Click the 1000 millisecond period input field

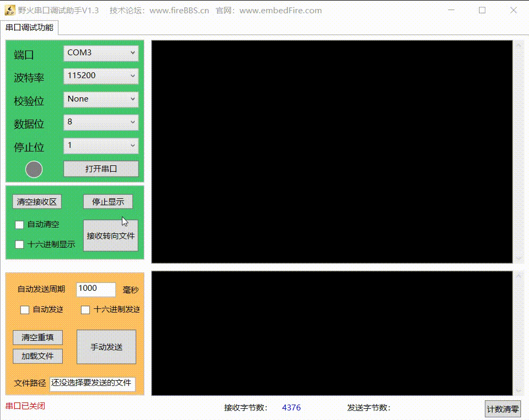tap(95, 289)
